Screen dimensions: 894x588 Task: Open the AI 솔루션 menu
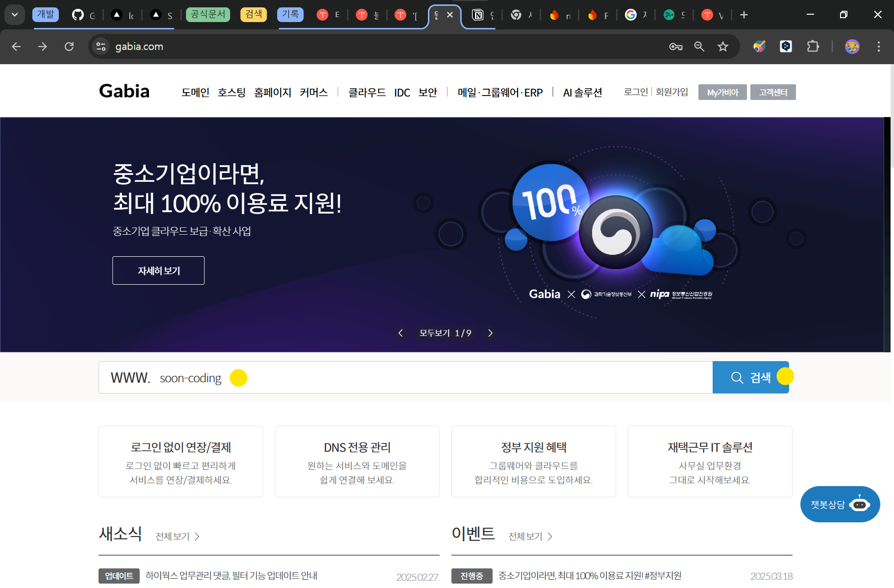pos(582,92)
